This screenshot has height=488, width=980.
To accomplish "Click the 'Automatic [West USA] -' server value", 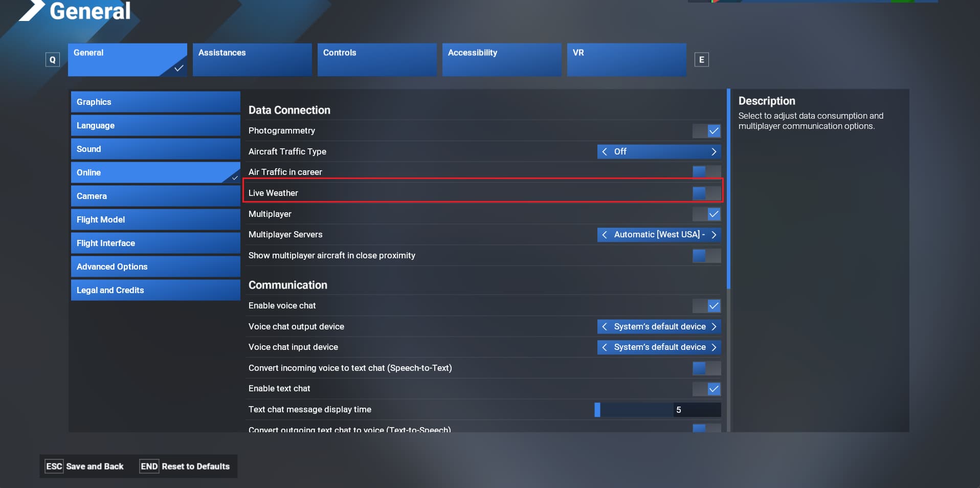I will [659, 234].
